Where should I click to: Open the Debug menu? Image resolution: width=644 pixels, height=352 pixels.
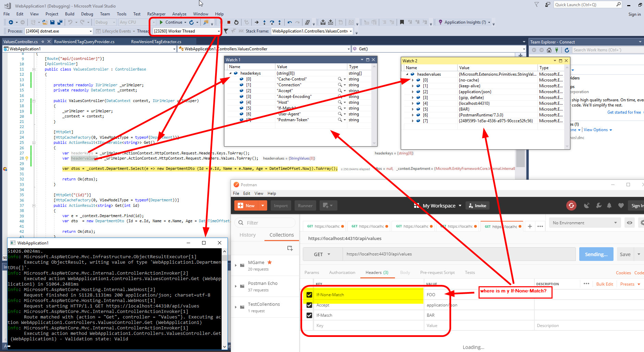coord(87,14)
